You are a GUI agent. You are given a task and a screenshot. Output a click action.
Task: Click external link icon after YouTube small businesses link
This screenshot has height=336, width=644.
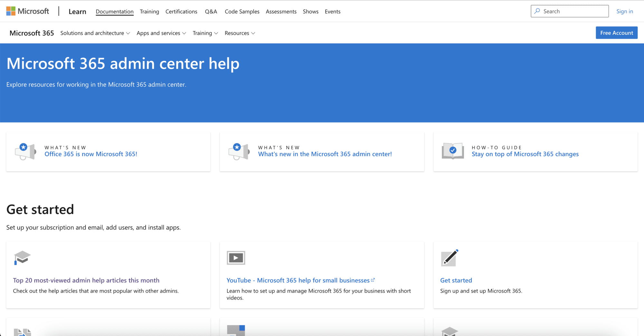(373, 280)
